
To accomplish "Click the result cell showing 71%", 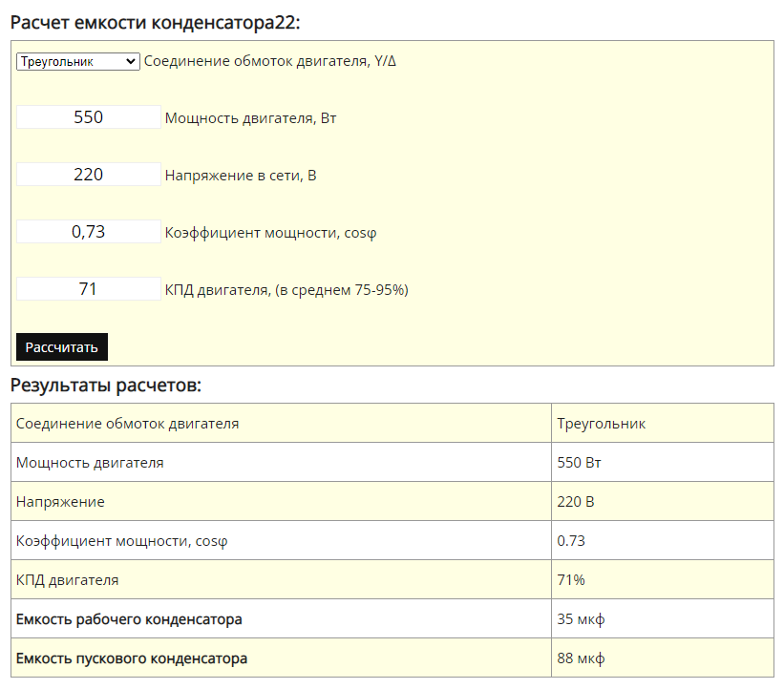I will [571, 580].
